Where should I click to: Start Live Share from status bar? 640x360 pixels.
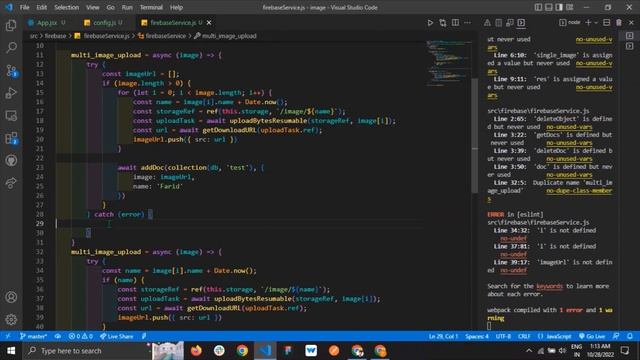click(x=117, y=336)
